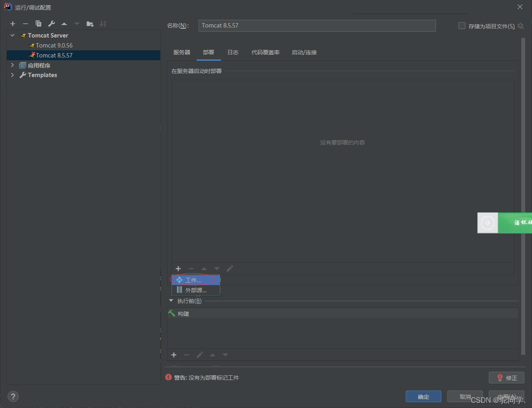Viewport: 532px width, 408px height.
Task: Choose 外部源... from the popup menu
Action: coord(196,290)
